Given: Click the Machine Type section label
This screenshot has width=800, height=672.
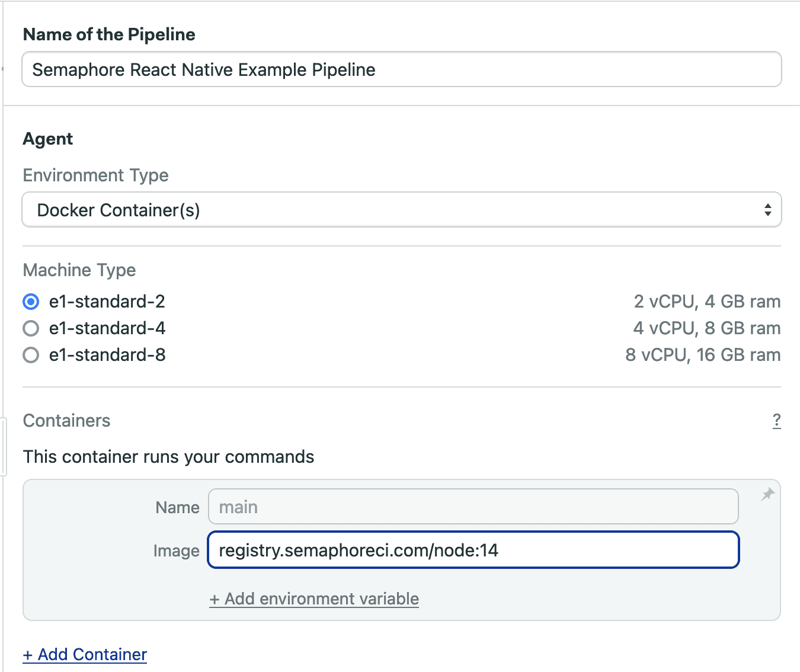Looking at the screenshot, I should tap(79, 270).
